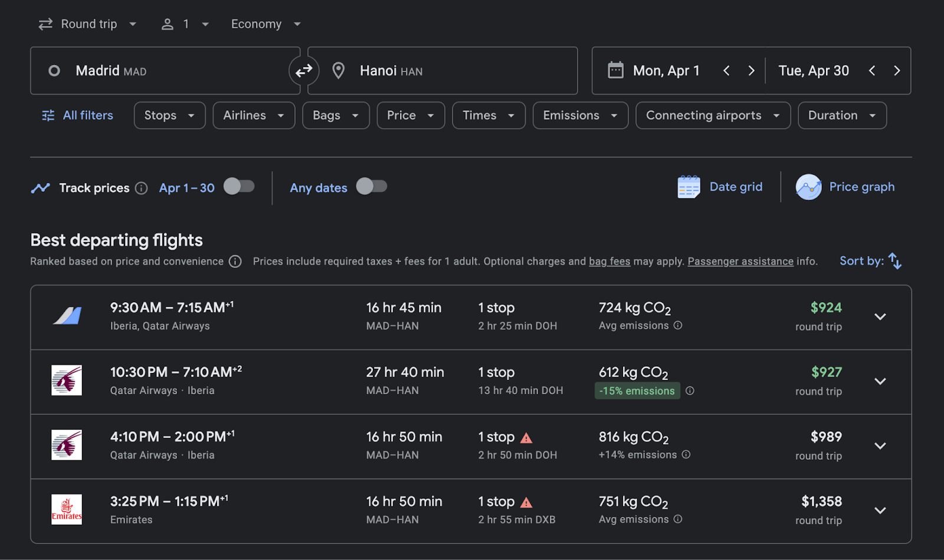The width and height of the screenshot is (944, 560).
Task: Go to previous departure date
Action: pyautogui.click(x=726, y=71)
